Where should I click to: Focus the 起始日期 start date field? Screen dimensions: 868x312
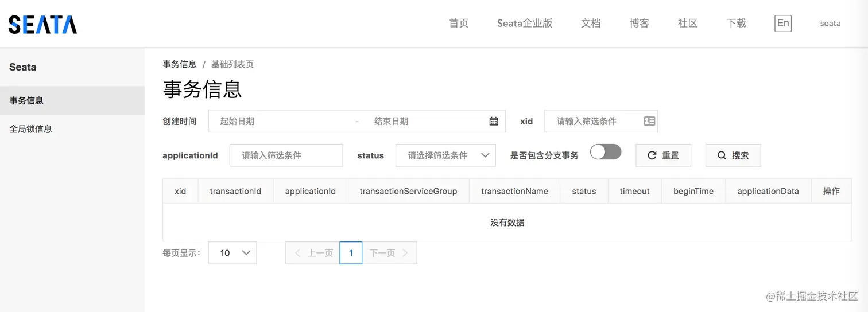[281, 121]
